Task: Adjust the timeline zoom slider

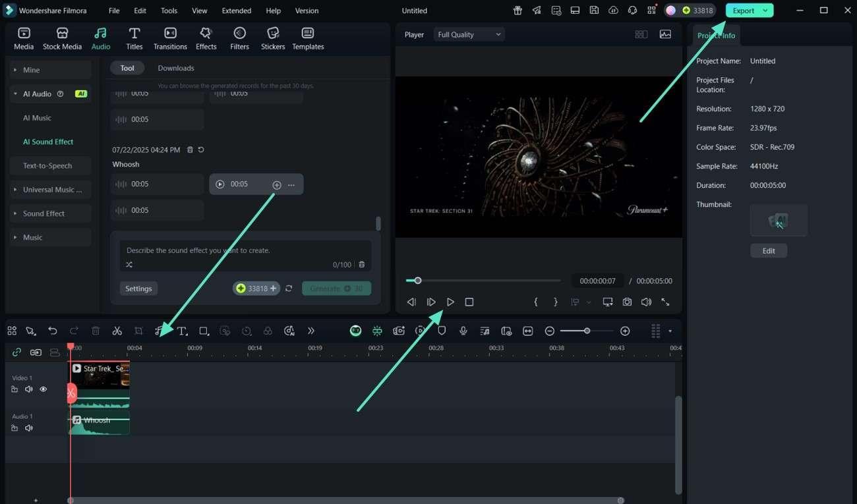Action: point(587,331)
